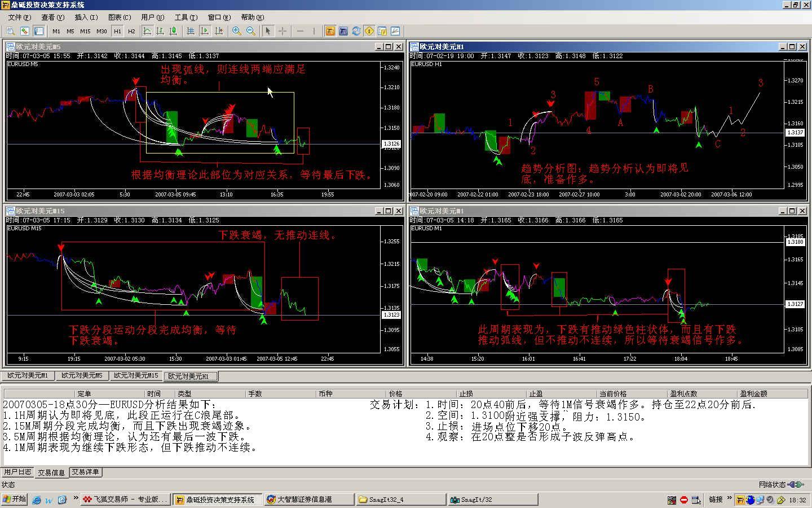This screenshot has width=812, height=508.
Task: Click the 类型 column header
Action: point(211,393)
